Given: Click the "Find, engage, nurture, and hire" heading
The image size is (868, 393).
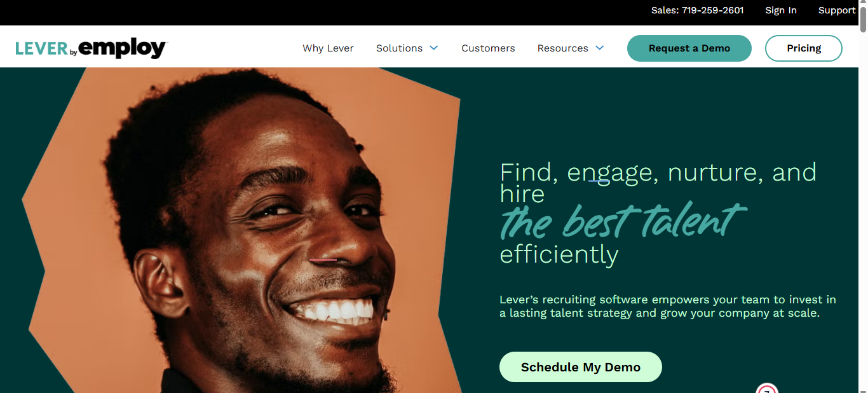Looking at the screenshot, I should pyautogui.click(x=658, y=183).
